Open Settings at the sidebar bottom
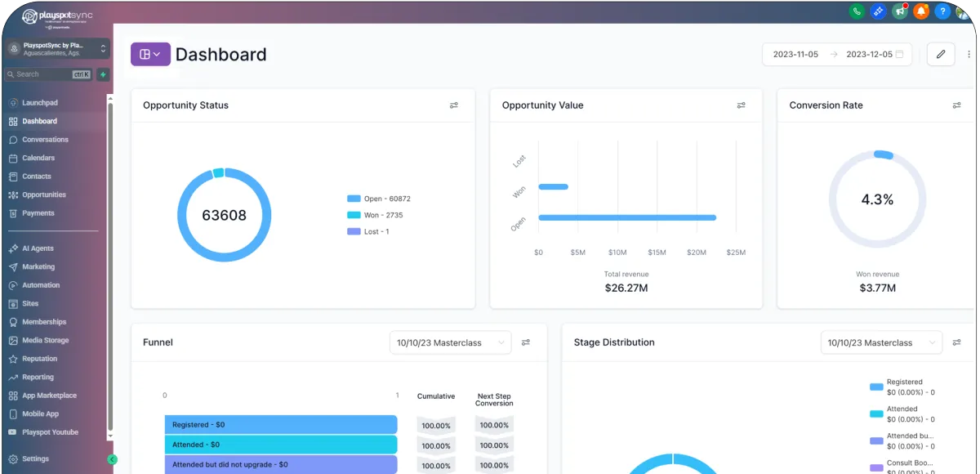 coord(35,459)
